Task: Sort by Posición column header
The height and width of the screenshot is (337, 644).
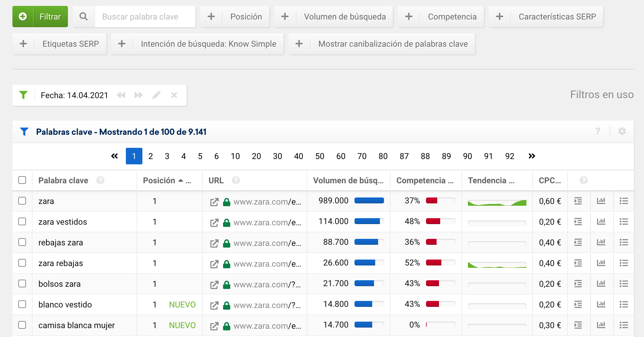Action: point(159,180)
